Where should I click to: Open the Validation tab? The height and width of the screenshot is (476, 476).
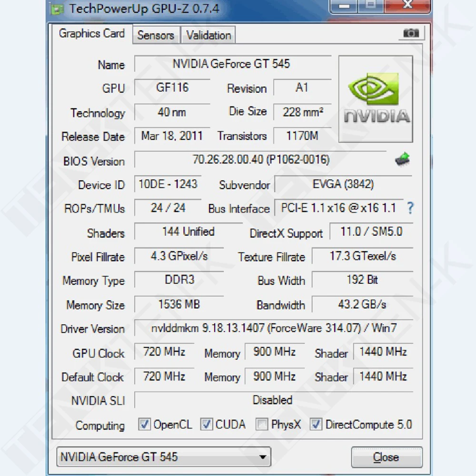tap(208, 35)
